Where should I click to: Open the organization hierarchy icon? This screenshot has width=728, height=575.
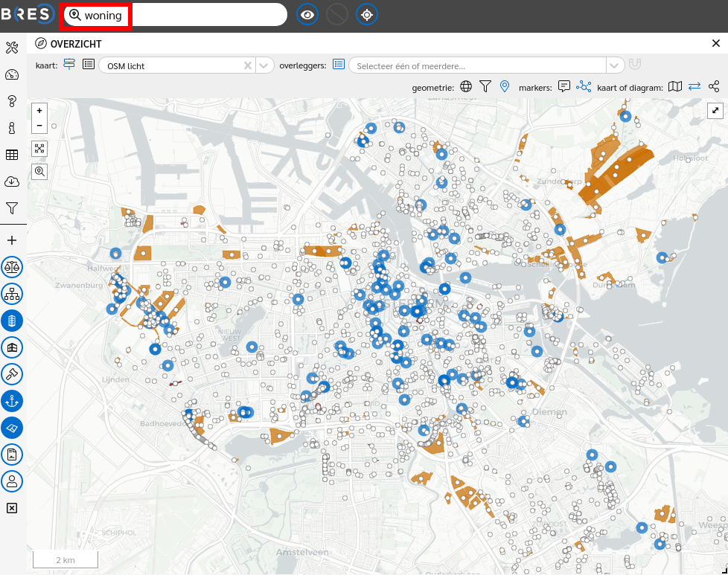coord(12,294)
